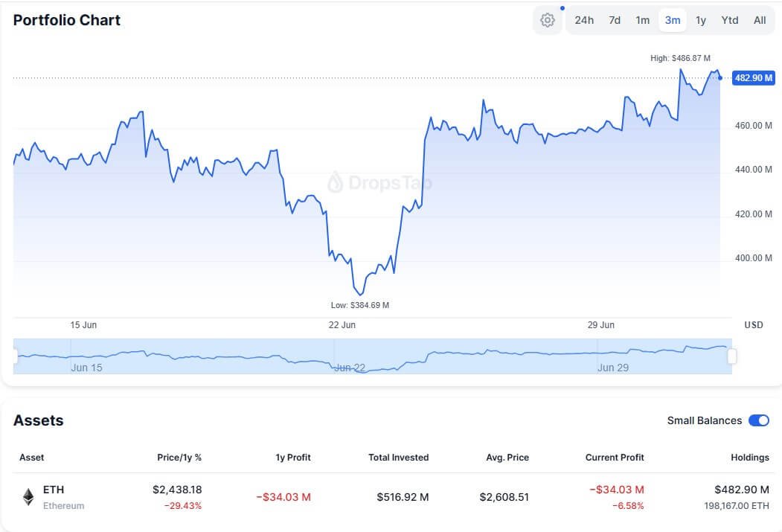Click the DropsTap watermark logo
Viewport: 782px width, 532px height.
click(x=382, y=182)
